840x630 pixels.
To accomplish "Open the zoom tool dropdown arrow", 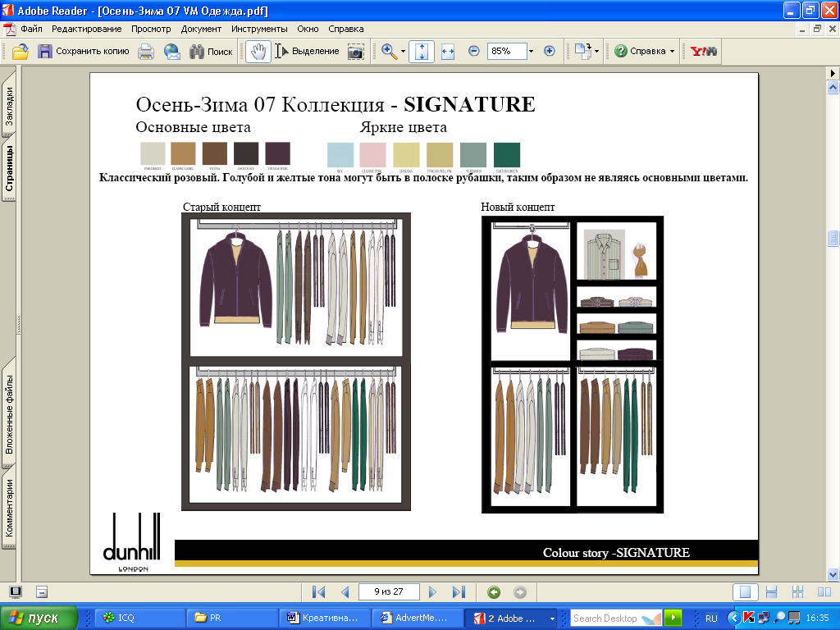I will [x=403, y=52].
